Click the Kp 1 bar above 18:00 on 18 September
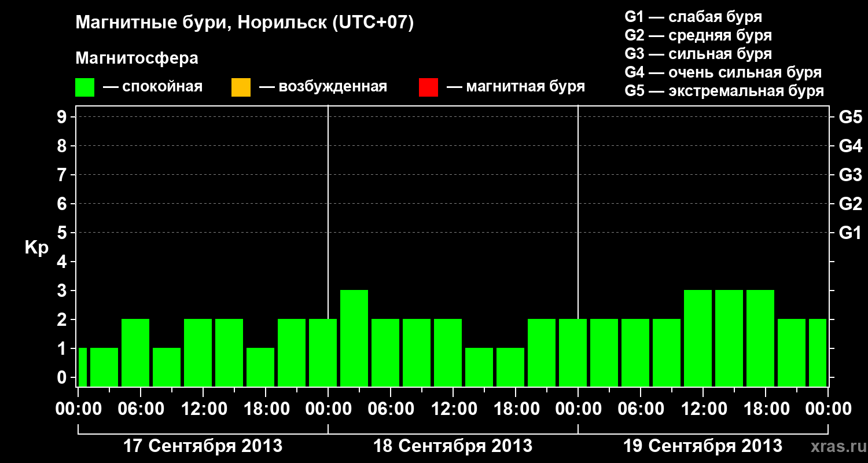Screen dimensions: 868x463 click(510, 367)
